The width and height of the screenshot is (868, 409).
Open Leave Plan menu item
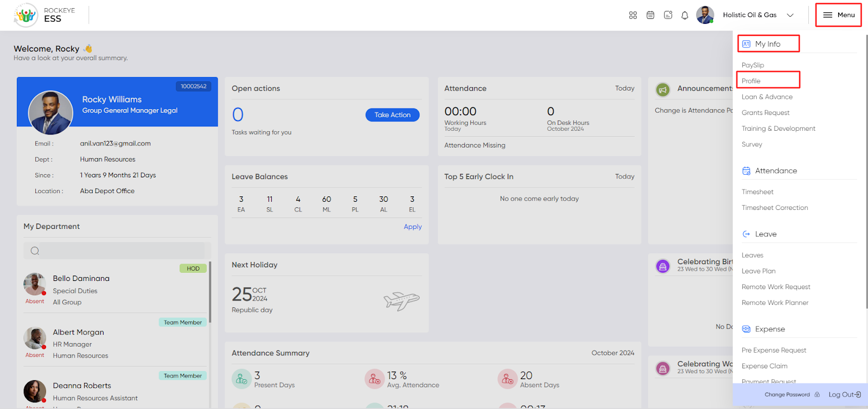pyautogui.click(x=758, y=271)
